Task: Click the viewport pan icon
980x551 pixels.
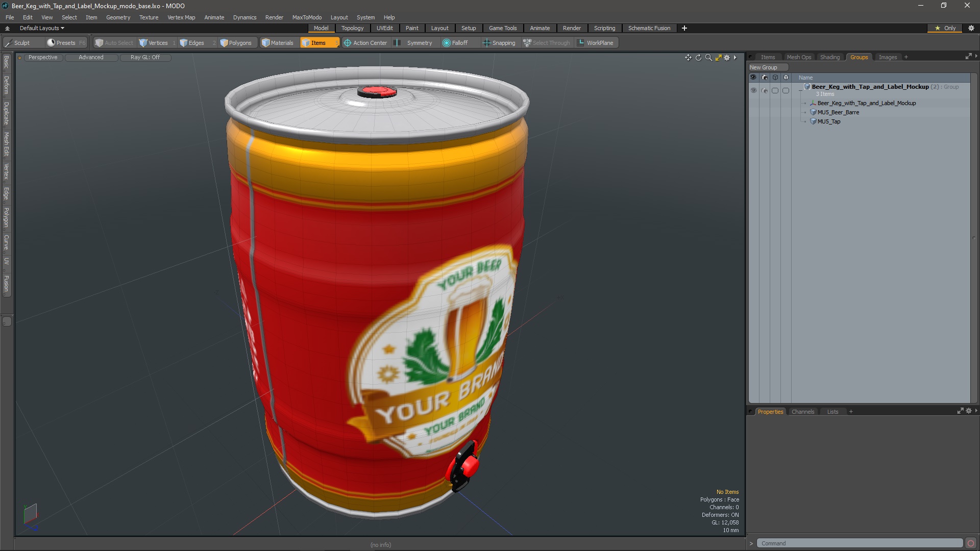Action: point(688,58)
